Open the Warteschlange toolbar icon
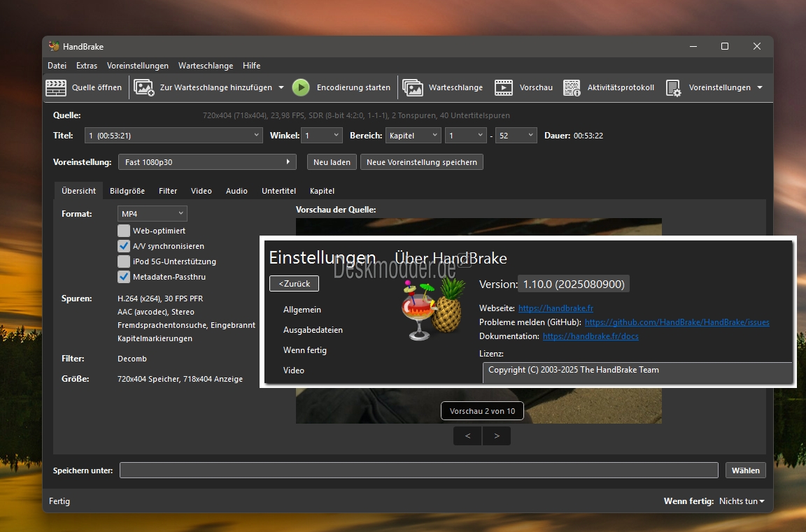The image size is (806, 532). [x=412, y=87]
